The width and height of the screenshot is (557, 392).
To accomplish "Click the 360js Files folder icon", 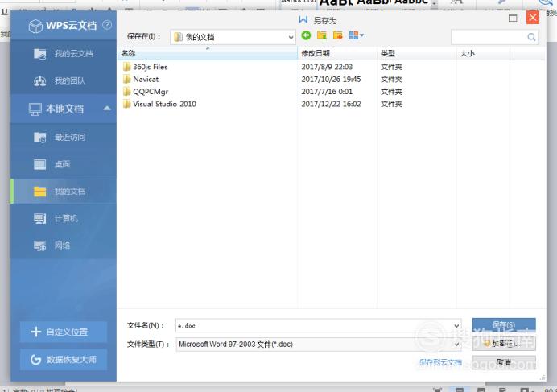I will 127,67.
